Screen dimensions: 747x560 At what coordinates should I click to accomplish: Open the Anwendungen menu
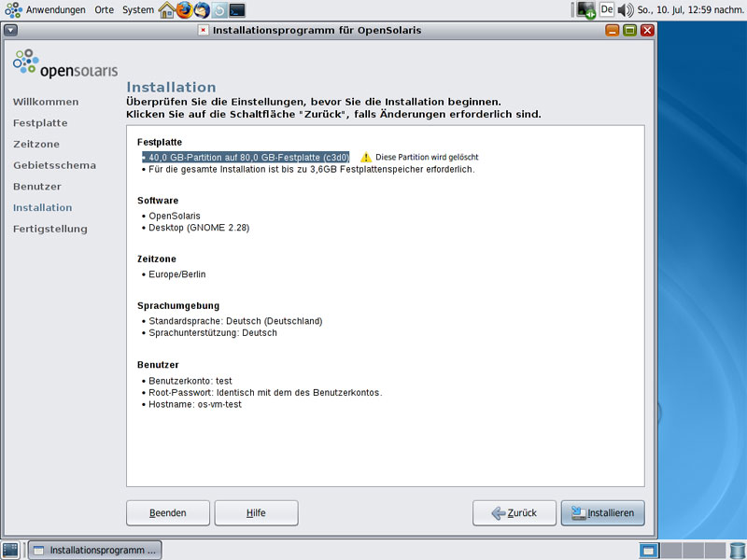coord(55,10)
